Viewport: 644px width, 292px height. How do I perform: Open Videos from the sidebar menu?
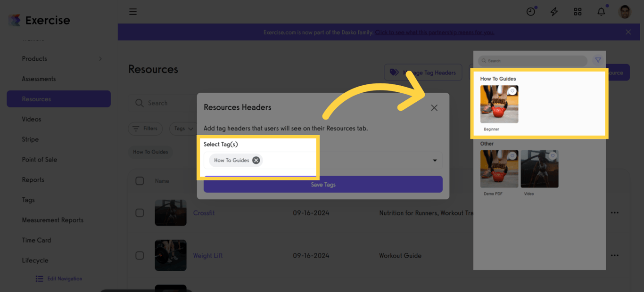tap(32, 119)
